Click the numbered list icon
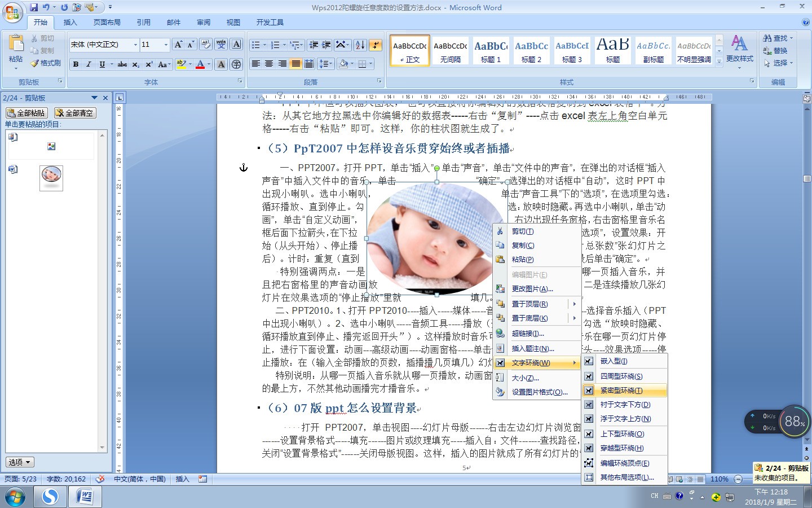Image resolution: width=812 pixels, height=508 pixels. (x=275, y=45)
